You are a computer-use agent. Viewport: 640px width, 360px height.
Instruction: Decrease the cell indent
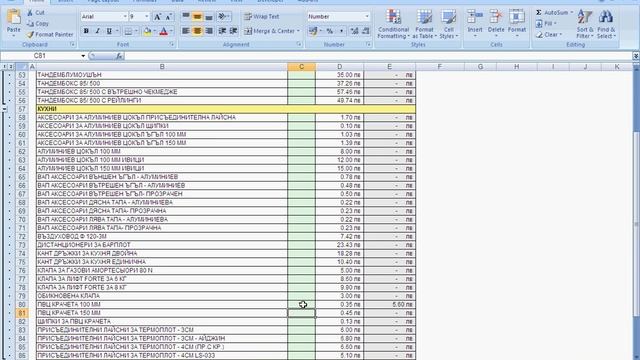(x=222, y=31)
